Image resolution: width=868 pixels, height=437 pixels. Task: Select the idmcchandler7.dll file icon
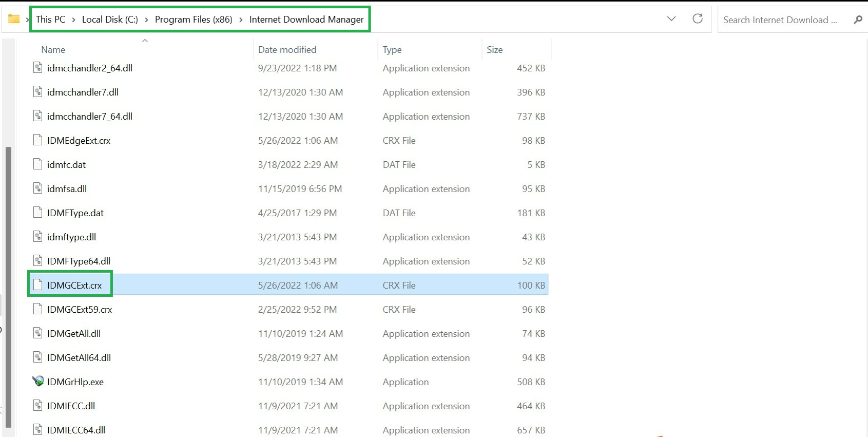pyautogui.click(x=37, y=92)
